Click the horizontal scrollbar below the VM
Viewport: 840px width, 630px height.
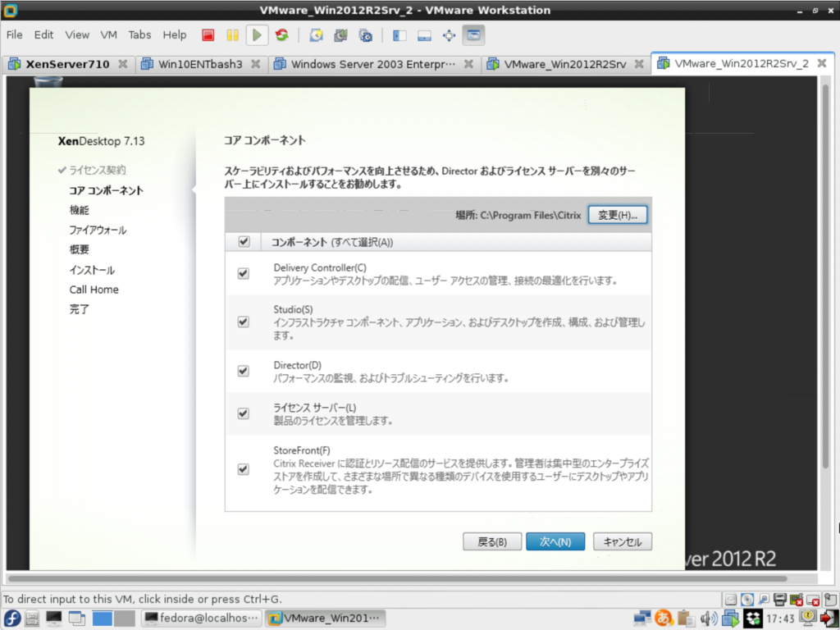398,578
